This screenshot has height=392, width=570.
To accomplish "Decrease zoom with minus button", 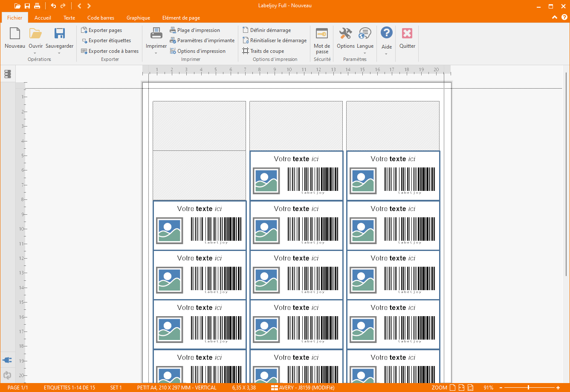I will click(x=501, y=388).
